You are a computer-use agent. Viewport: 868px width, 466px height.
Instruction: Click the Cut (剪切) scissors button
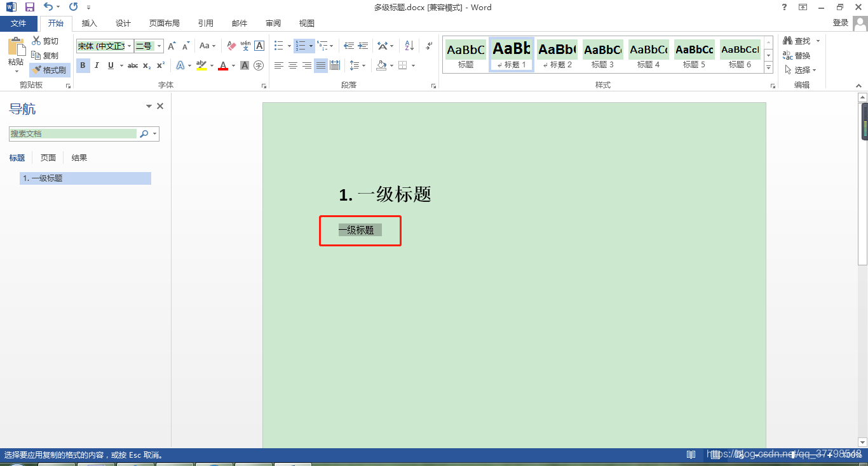45,41
